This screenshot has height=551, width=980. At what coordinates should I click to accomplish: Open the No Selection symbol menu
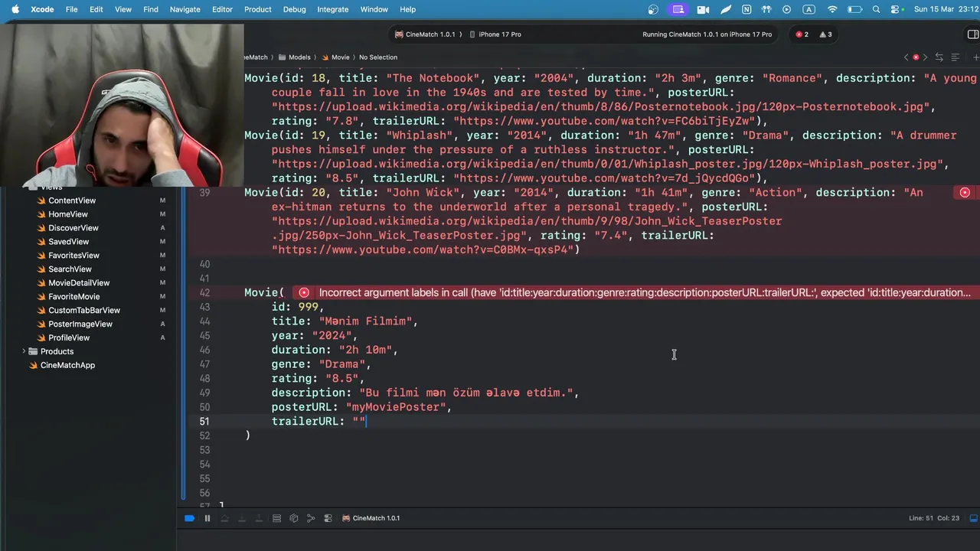point(378,57)
